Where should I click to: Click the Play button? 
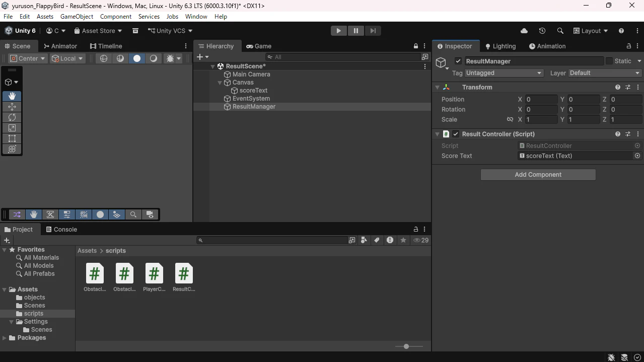click(x=338, y=31)
